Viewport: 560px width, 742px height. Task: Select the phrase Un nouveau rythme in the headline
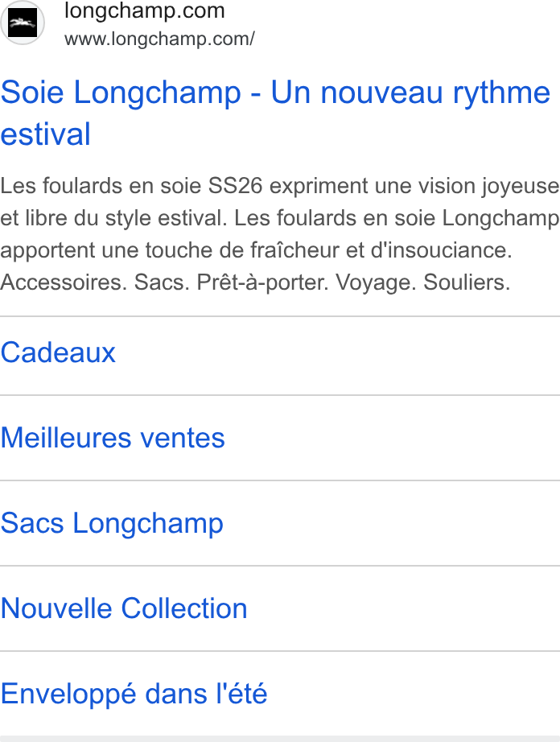coord(410,93)
